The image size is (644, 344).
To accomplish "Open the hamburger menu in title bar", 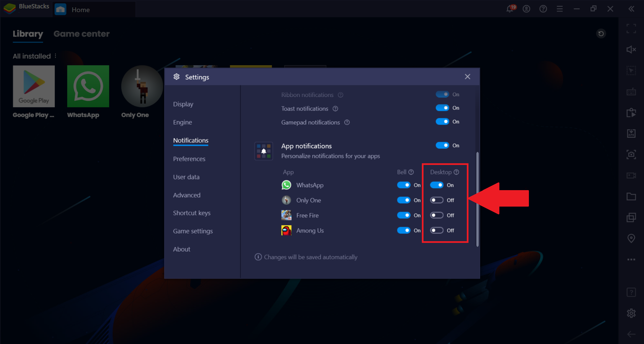I will (560, 9).
